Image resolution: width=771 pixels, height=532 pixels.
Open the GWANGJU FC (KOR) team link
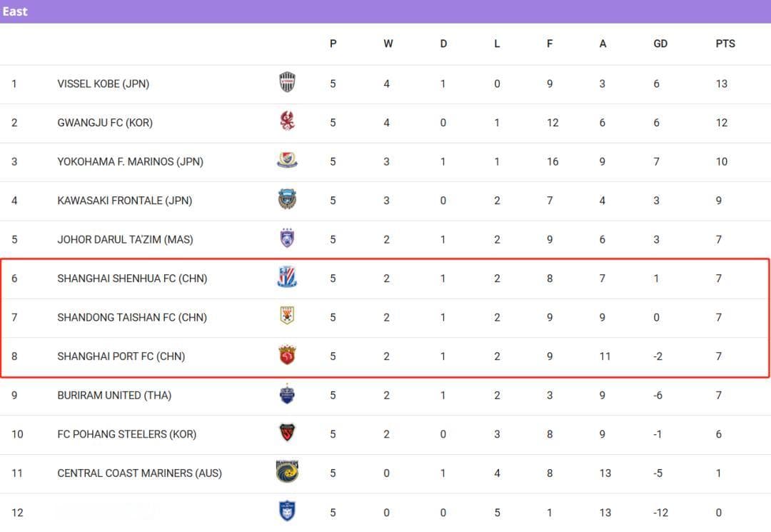coord(105,122)
